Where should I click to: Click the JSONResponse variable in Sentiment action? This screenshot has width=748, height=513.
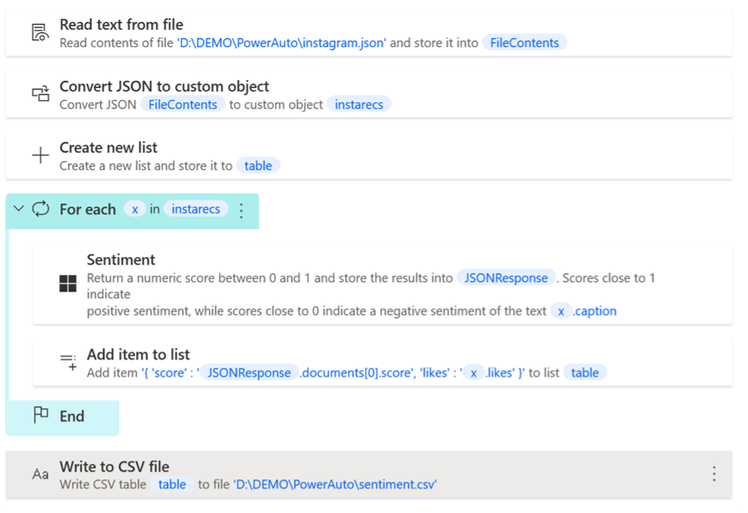click(x=505, y=278)
